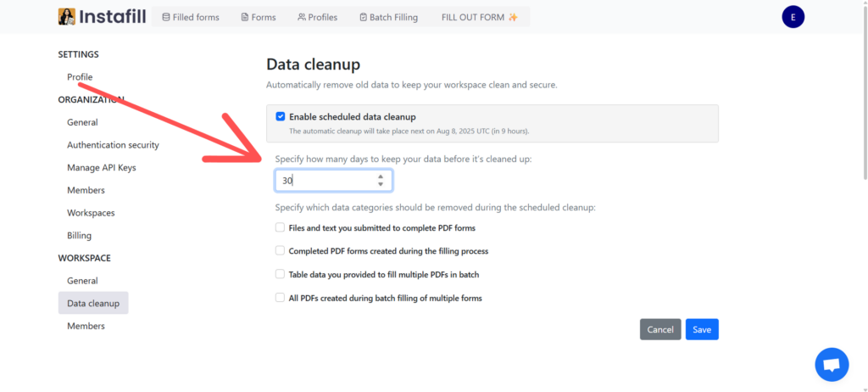868x392 pixels.
Task: Open the user avatar "E" menu
Action: [793, 17]
